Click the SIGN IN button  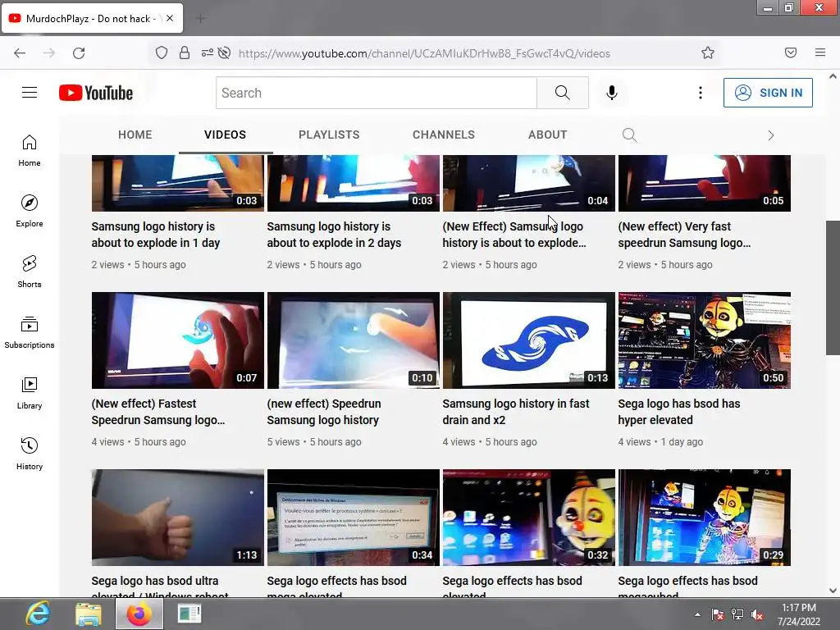coord(768,93)
